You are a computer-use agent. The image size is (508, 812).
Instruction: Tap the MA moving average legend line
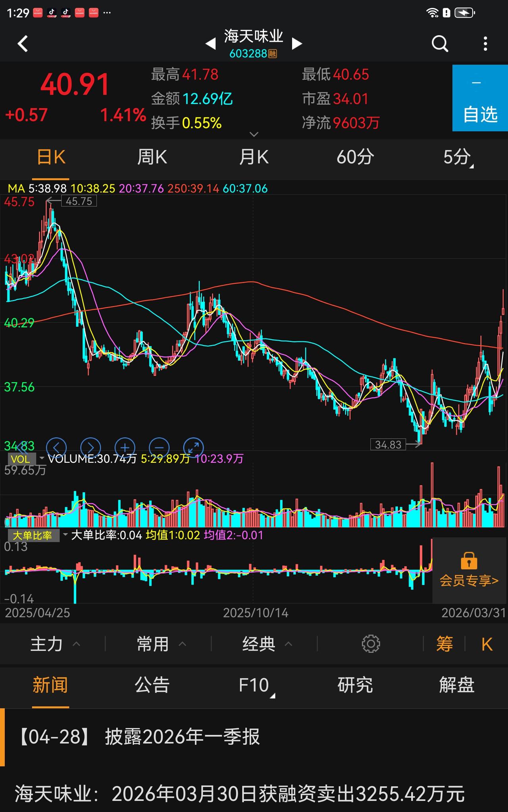(x=138, y=188)
